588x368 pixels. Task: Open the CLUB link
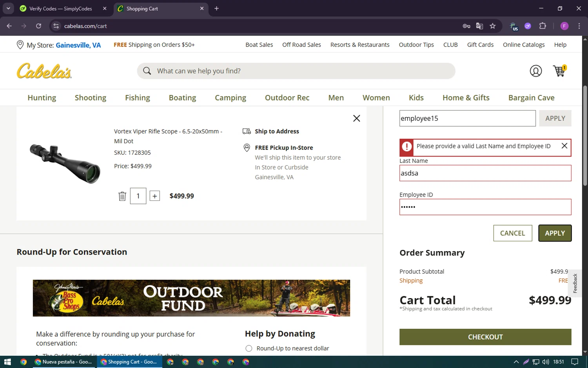coord(450,45)
